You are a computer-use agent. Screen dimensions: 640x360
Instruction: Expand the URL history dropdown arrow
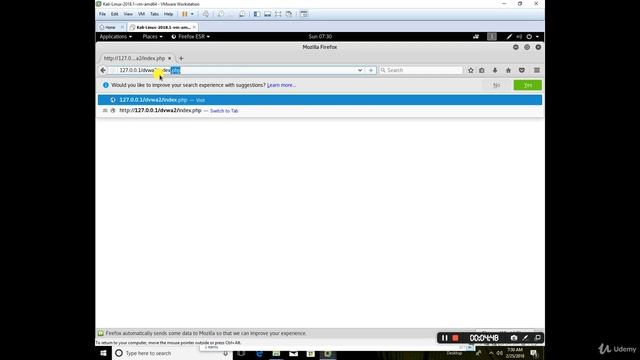click(360, 70)
